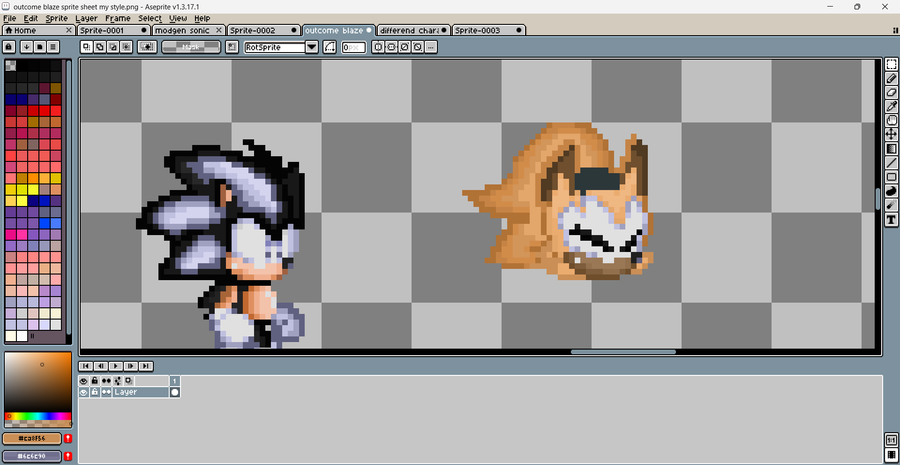
Task: Choose Subtract from selection mode icon
Action: click(113, 47)
